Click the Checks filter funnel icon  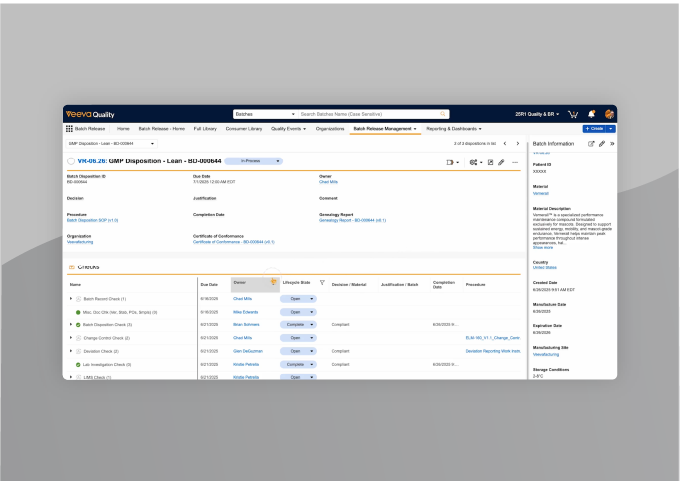322,283
